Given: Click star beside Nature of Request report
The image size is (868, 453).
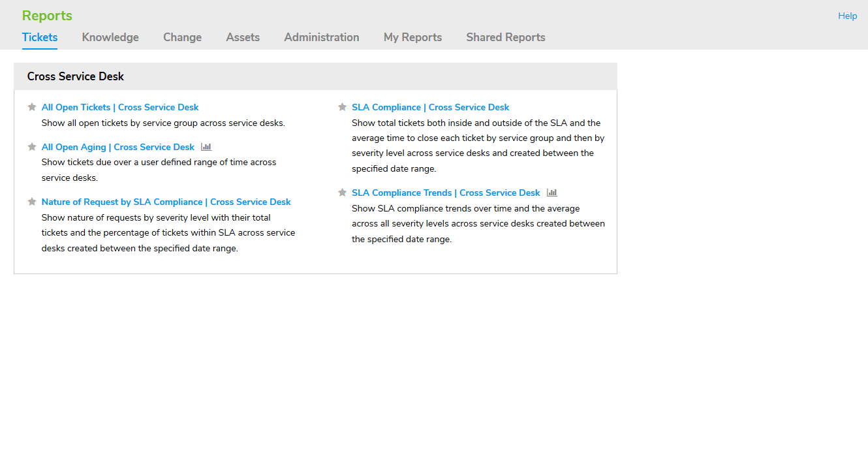Looking at the screenshot, I should tap(32, 202).
